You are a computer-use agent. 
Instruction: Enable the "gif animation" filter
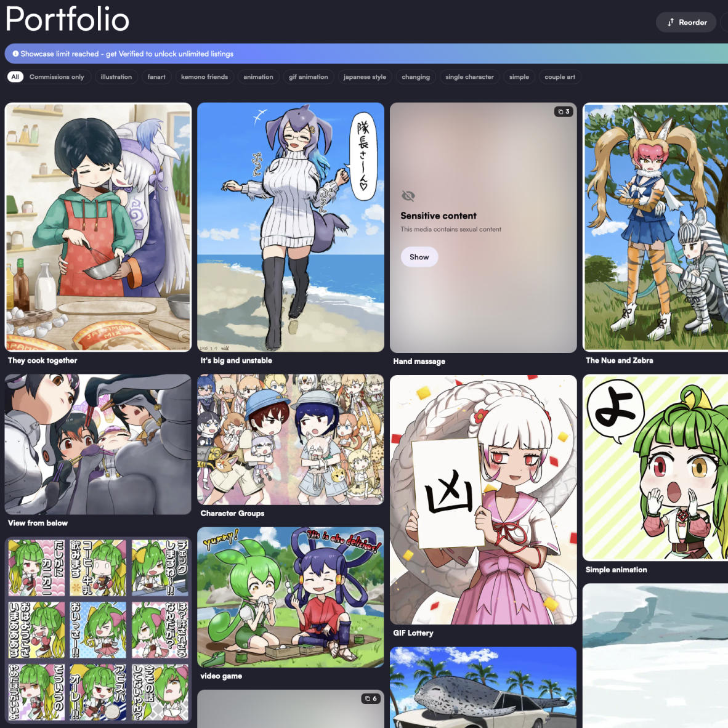[308, 76]
